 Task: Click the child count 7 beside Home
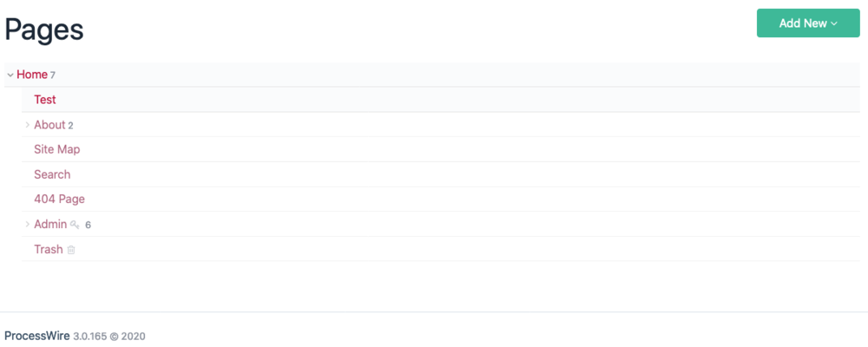point(53,75)
